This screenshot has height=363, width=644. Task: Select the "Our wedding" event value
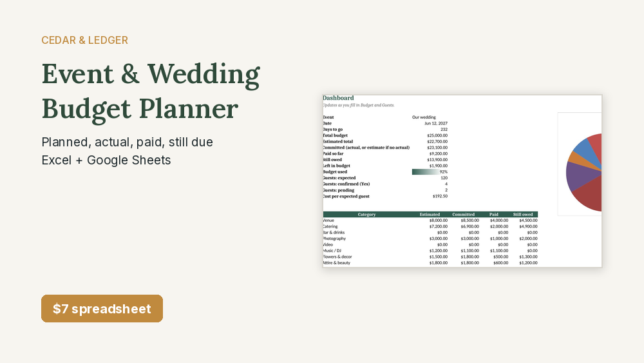click(424, 117)
